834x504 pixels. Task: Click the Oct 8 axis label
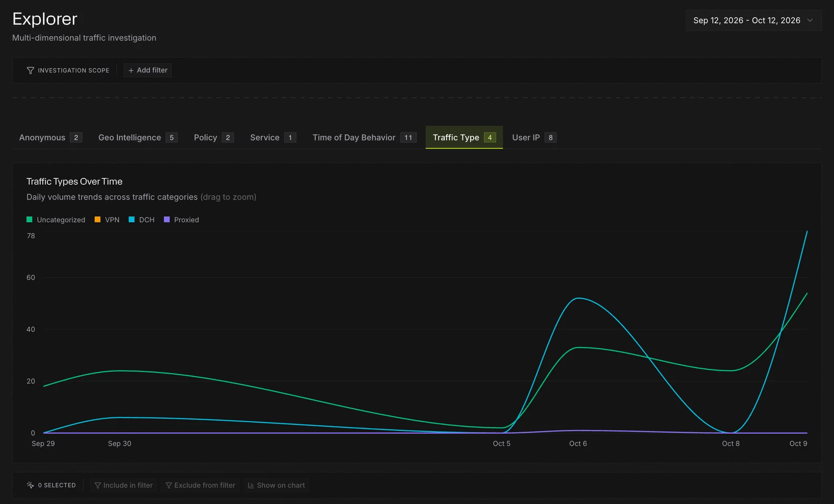tap(731, 444)
